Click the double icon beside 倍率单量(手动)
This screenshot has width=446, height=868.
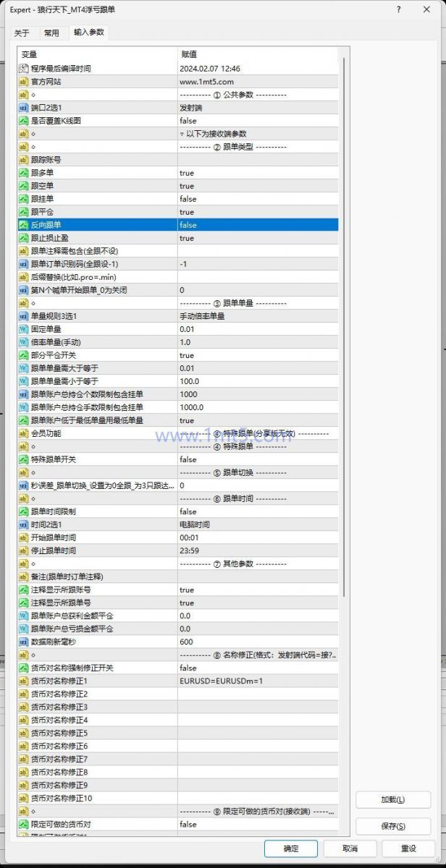(x=23, y=342)
